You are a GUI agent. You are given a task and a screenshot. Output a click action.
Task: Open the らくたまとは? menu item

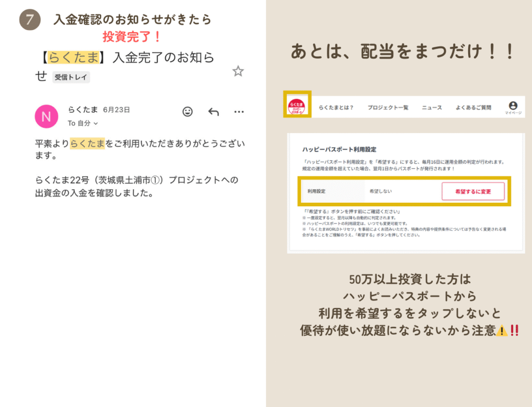[336, 108]
